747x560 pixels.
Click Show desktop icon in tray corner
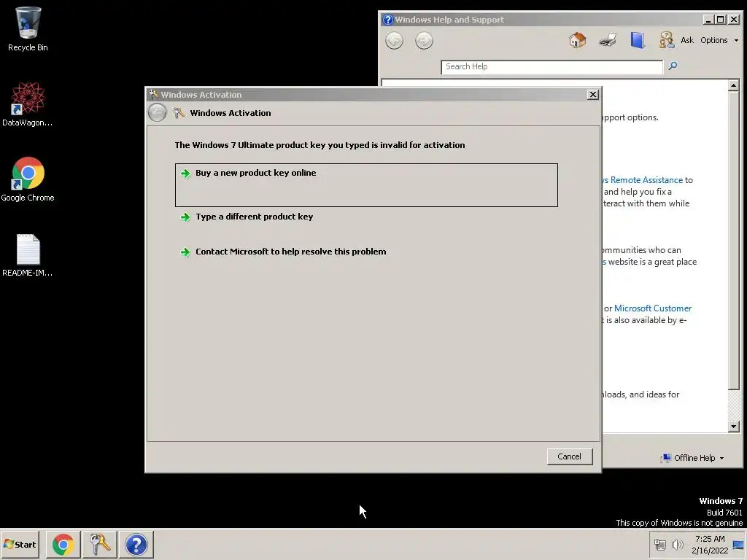click(739, 545)
